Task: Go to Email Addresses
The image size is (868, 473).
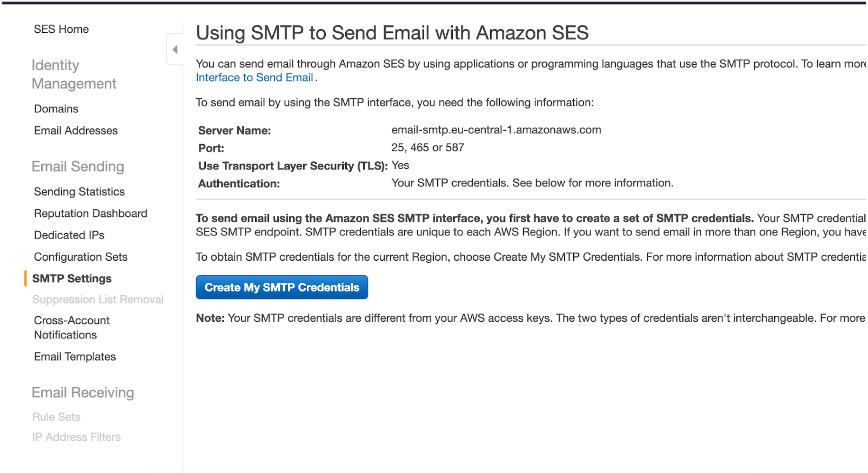Action: (x=76, y=131)
